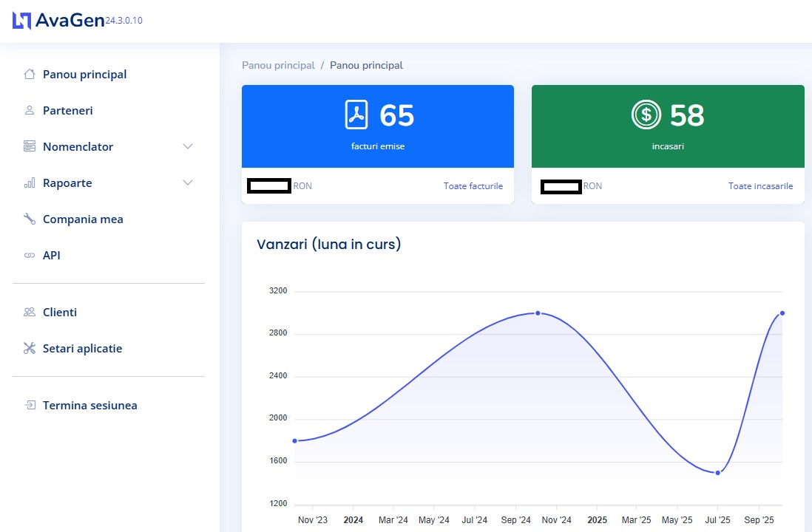Click the PDF document icon on blue card
The width and height of the screenshot is (812, 532).
pyautogui.click(x=356, y=115)
